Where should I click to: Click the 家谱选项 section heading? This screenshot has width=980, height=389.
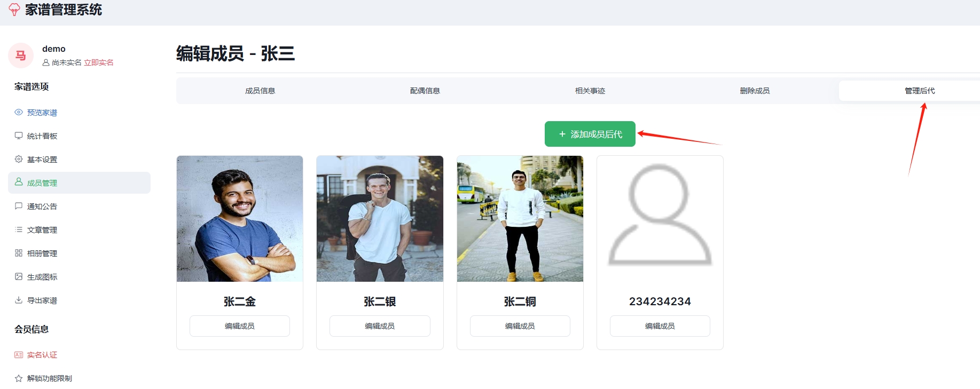pos(32,86)
